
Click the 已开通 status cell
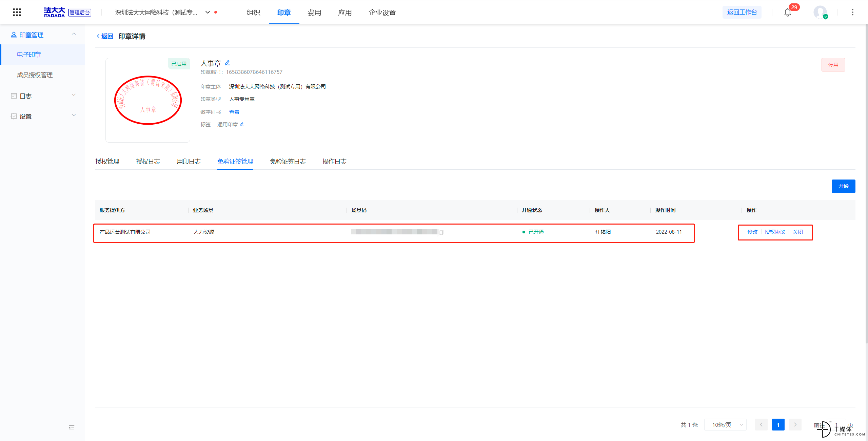click(533, 232)
